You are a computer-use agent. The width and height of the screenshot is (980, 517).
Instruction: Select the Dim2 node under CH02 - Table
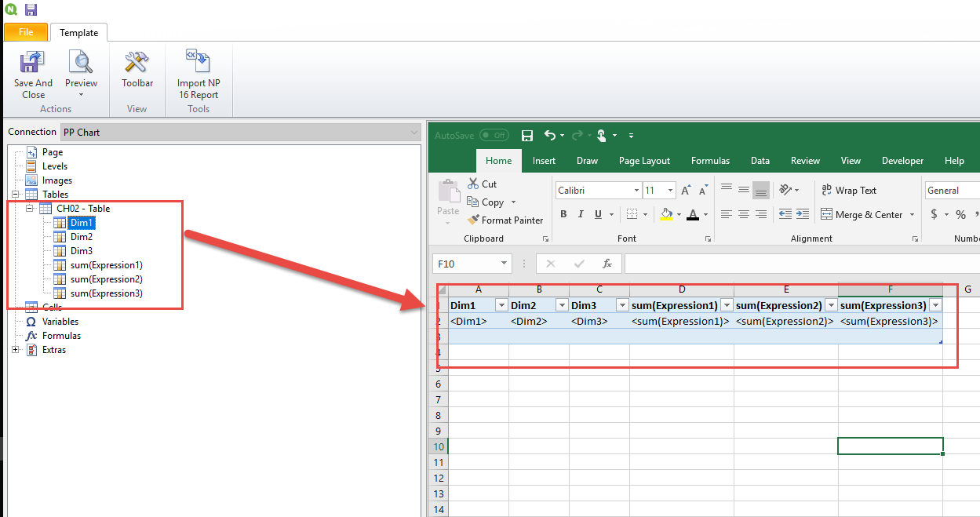[82, 236]
